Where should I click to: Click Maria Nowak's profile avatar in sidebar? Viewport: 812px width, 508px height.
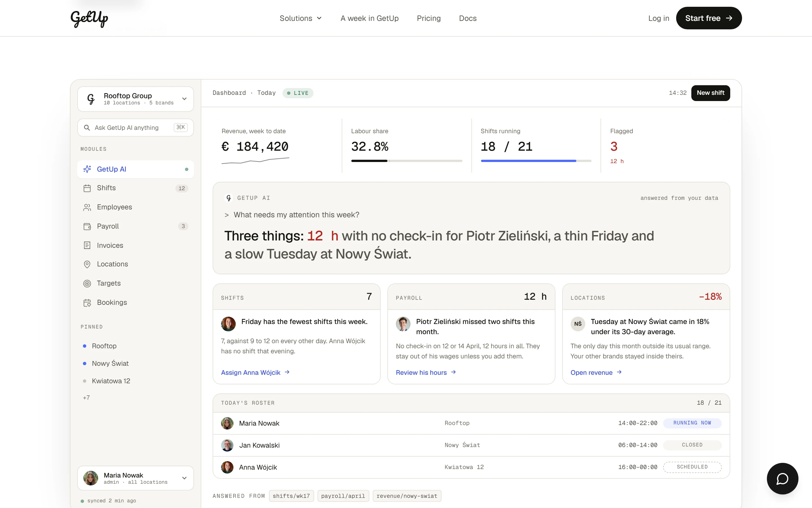coord(91,478)
